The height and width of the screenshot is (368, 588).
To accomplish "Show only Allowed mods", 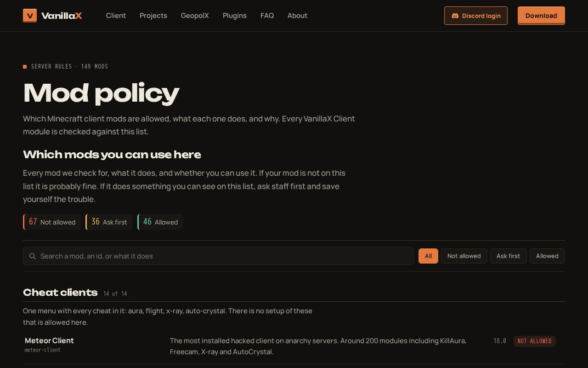I will [547, 256].
